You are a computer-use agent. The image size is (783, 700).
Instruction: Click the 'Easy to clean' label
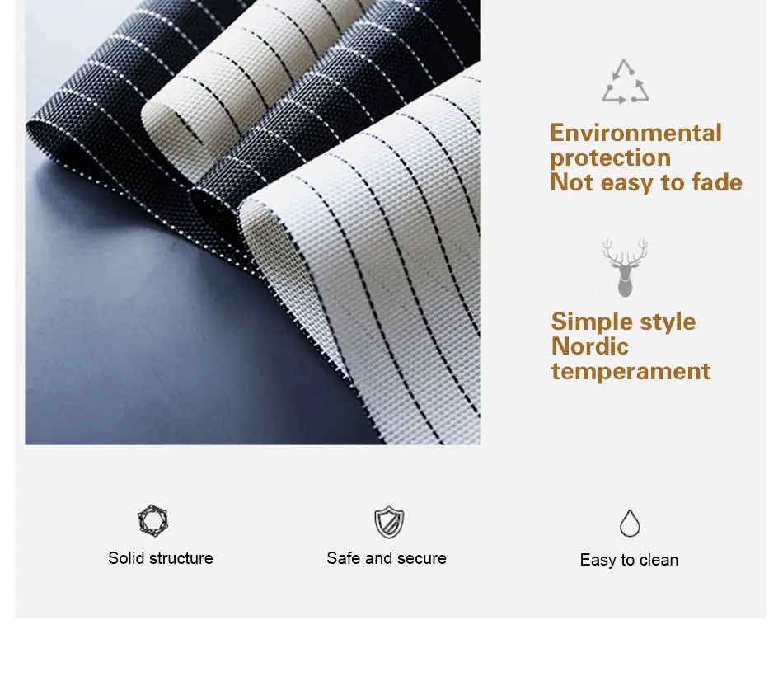(x=629, y=560)
